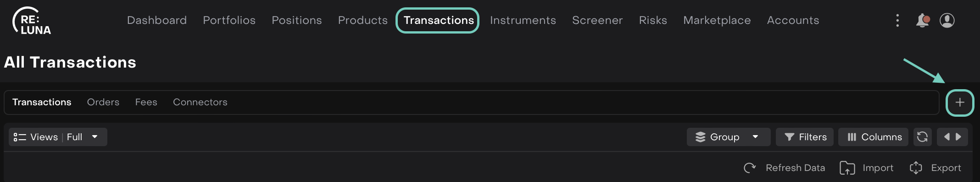The image size is (980, 182).
Task: Click the RE:LUNA logo
Action: pyautogui.click(x=32, y=21)
